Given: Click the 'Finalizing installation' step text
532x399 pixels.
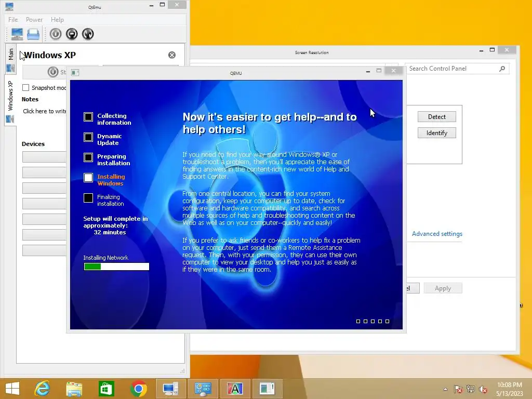Looking at the screenshot, I should point(110,200).
